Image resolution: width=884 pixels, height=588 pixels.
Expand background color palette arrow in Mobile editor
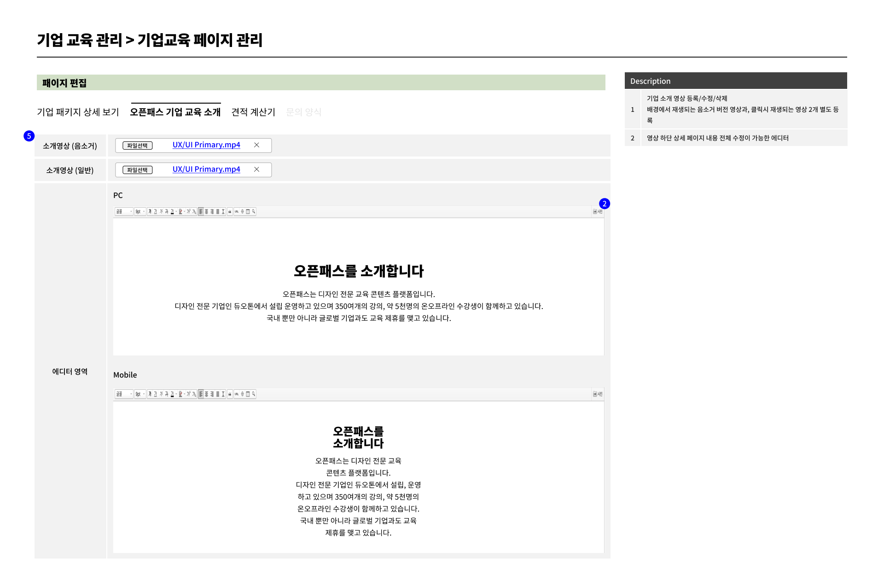click(184, 394)
